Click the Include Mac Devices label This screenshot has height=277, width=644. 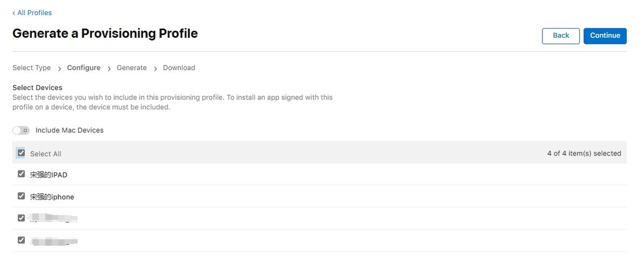69,130
